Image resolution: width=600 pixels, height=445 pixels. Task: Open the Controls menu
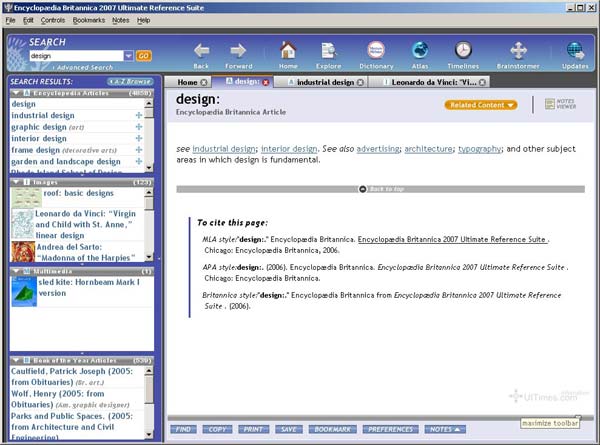(53, 20)
